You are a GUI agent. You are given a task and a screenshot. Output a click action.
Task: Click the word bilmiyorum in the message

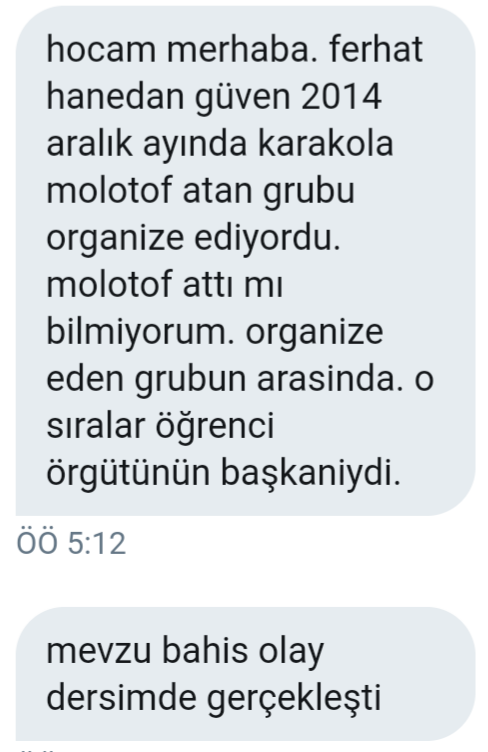click(140, 334)
